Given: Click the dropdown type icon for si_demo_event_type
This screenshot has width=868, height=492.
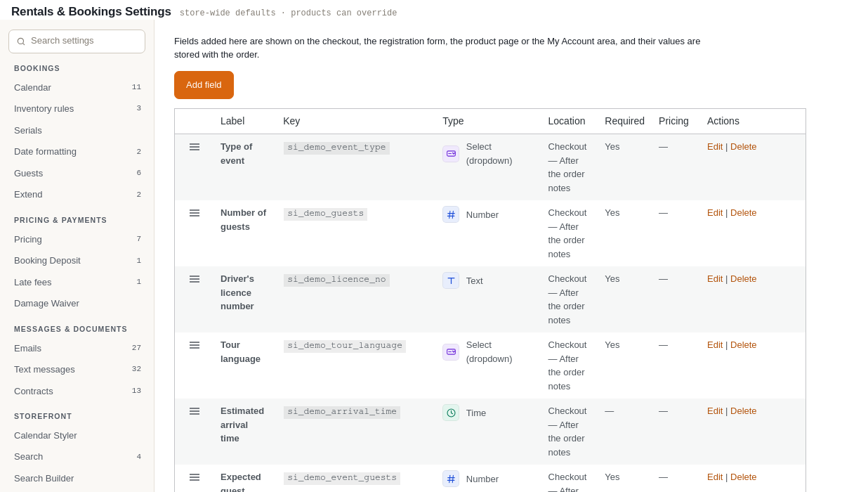Looking at the screenshot, I should click(451, 154).
